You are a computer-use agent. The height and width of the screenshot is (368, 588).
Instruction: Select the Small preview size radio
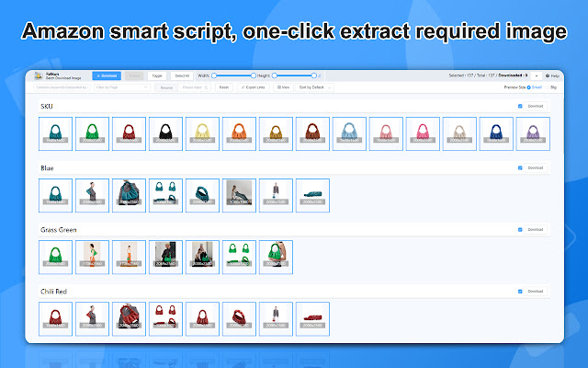tap(529, 87)
